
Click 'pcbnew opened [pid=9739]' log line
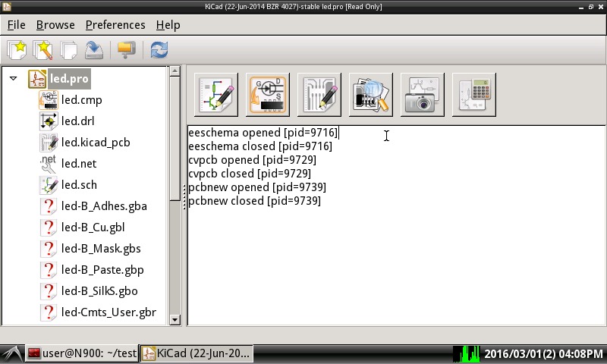coord(257,187)
